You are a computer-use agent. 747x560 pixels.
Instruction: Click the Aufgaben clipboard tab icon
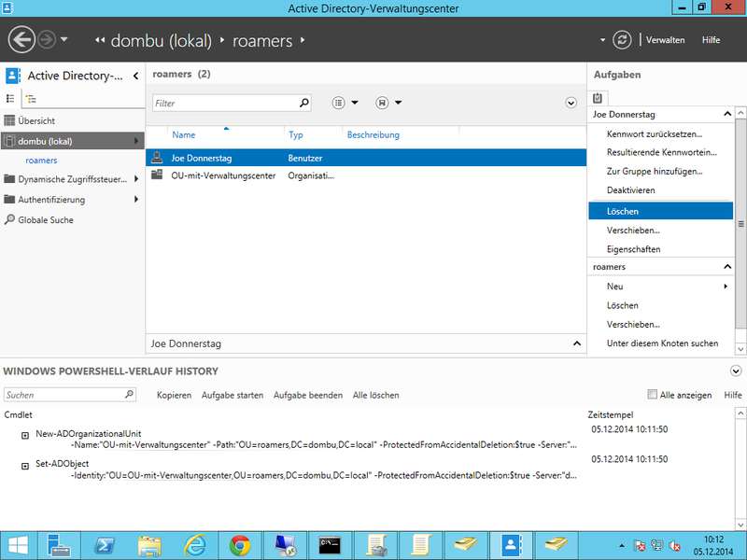pos(598,98)
